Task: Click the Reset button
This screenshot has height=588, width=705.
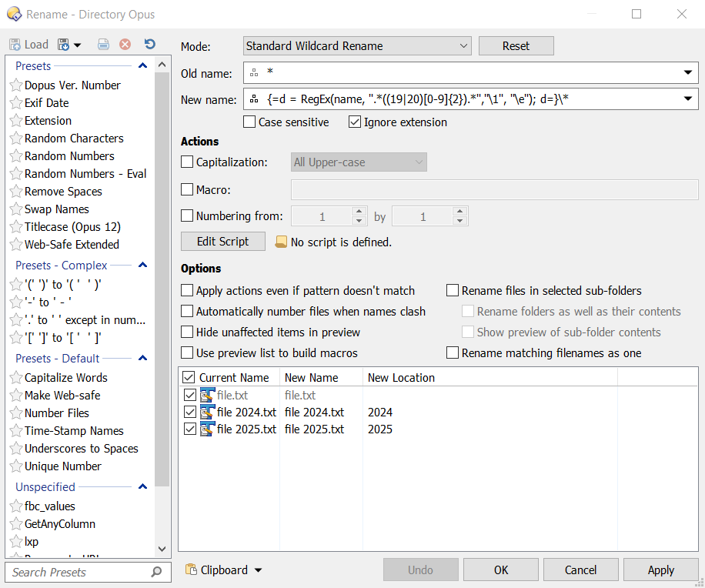Action: (x=516, y=46)
